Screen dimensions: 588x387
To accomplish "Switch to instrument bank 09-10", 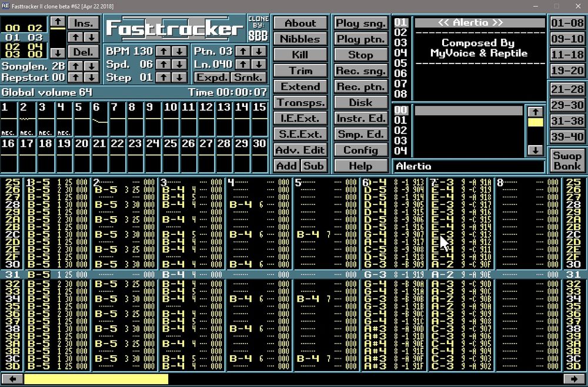I will click(x=567, y=39).
